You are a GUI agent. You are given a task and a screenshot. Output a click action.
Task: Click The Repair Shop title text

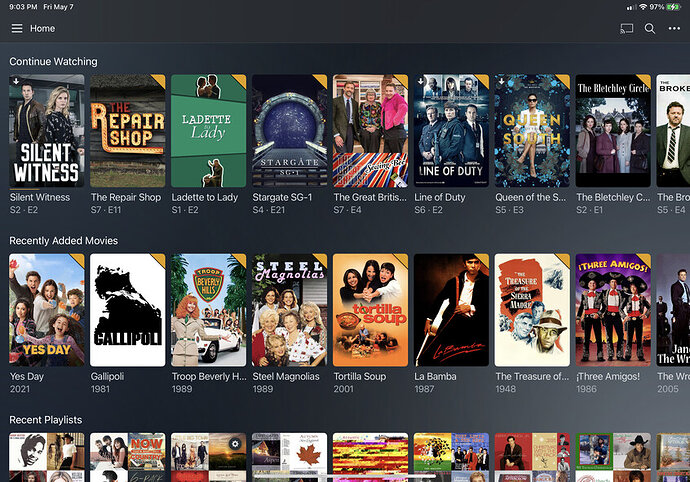[126, 197]
